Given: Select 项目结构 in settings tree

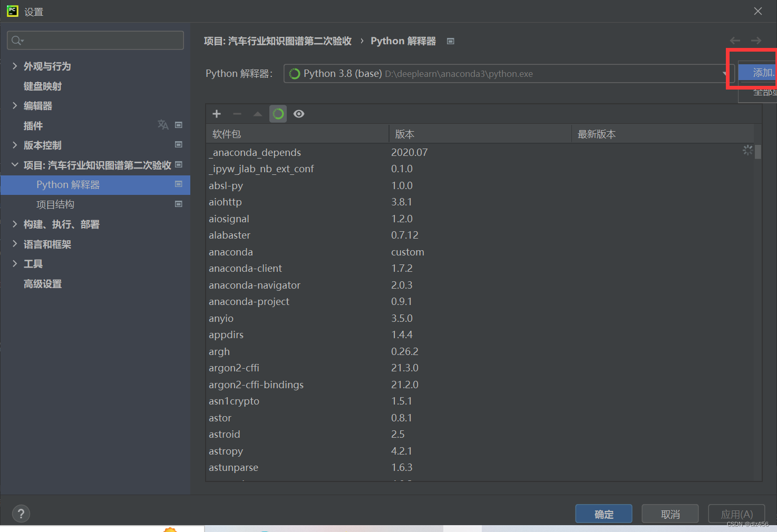Looking at the screenshot, I should [55, 204].
